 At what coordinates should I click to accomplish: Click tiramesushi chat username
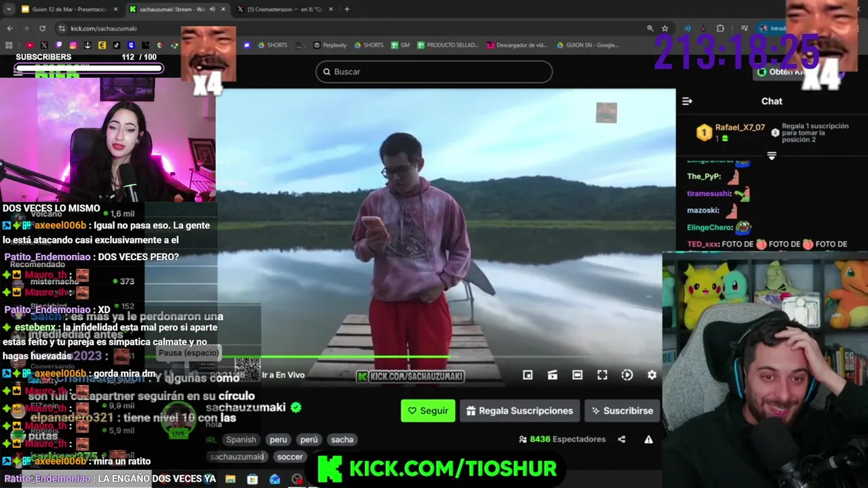(709, 193)
